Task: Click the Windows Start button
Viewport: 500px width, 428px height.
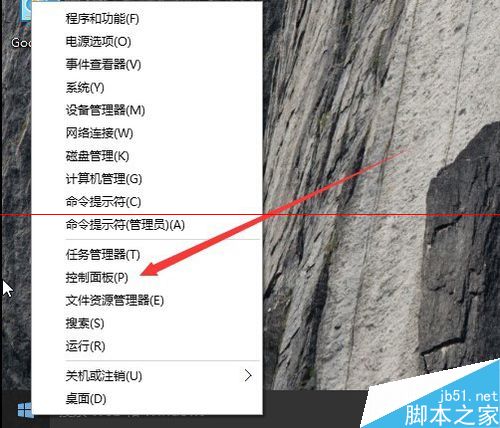Action: coord(25,410)
